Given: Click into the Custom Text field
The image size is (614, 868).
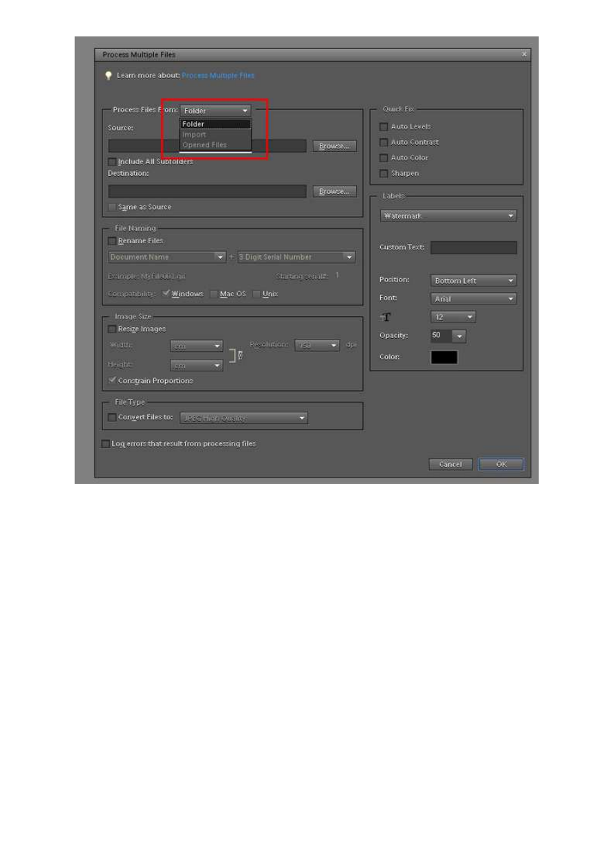Looking at the screenshot, I should [473, 247].
